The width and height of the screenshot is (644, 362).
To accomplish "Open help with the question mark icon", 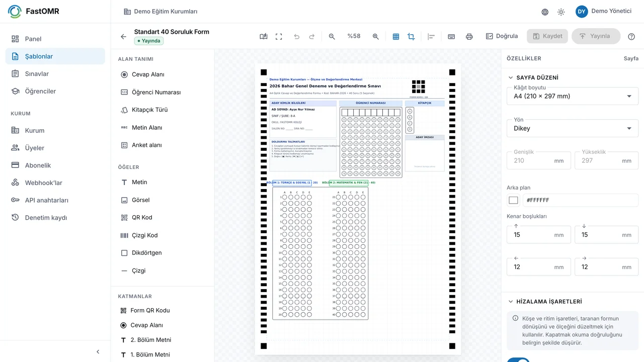I will click(x=631, y=37).
